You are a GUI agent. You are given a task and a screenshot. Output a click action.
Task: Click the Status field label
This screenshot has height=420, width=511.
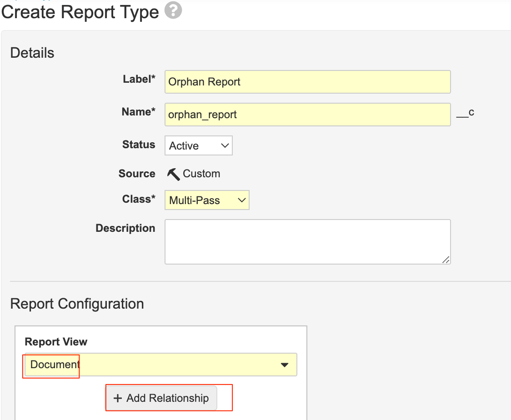point(139,145)
